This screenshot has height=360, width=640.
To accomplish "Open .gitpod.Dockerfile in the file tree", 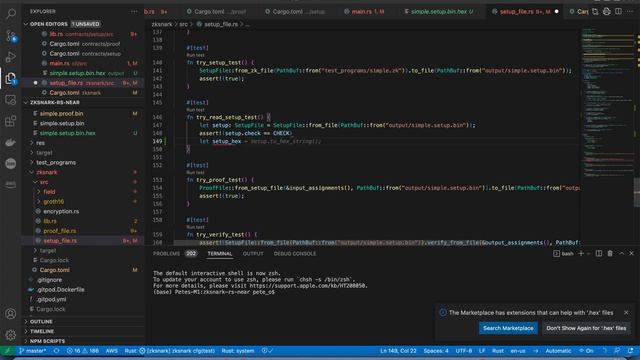I will 60,290.
